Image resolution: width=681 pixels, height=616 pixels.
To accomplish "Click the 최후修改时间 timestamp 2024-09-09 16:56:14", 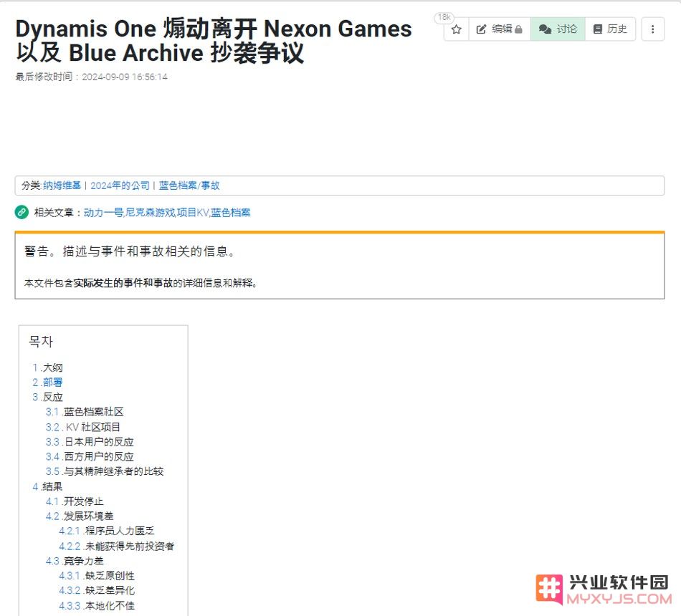I will tap(125, 77).
